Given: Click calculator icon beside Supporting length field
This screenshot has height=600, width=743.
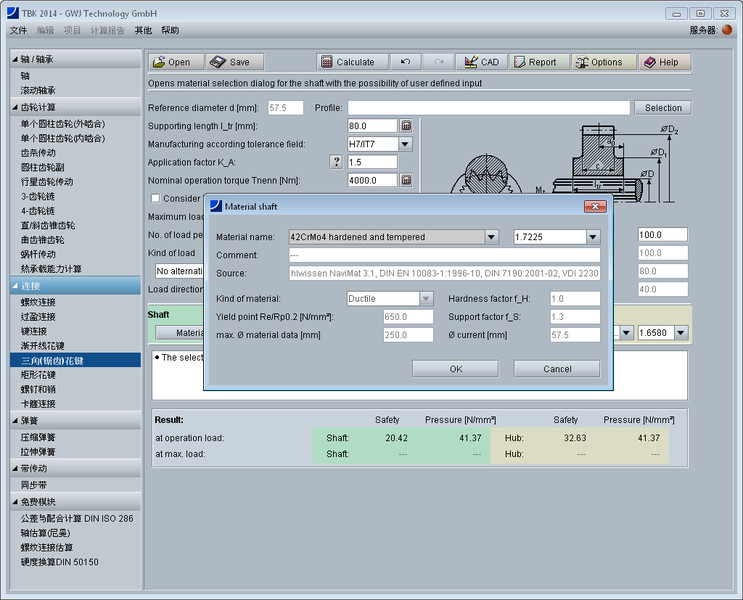Looking at the screenshot, I should coord(406,126).
